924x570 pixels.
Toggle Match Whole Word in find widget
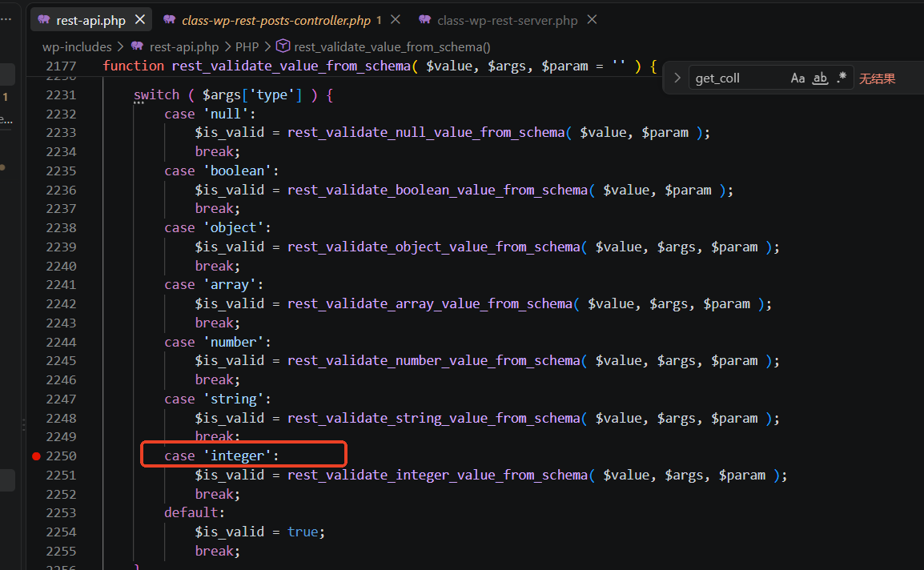click(820, 78)
